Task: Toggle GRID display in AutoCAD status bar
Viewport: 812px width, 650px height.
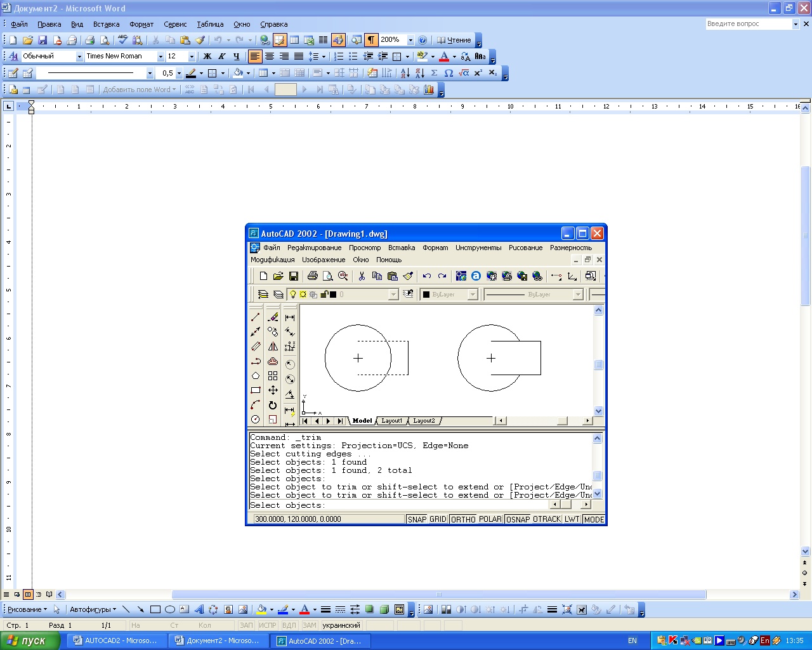Action: point(438,519)
